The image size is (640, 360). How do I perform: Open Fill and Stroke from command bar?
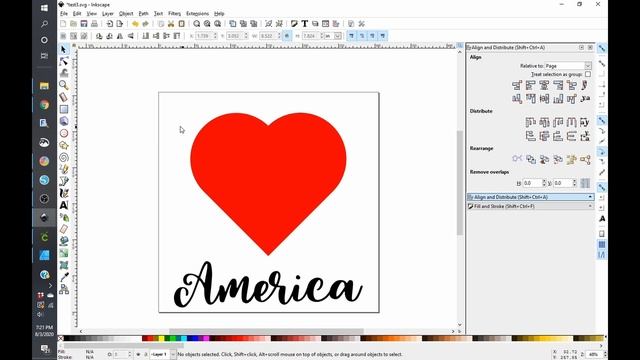[x=294, y=24]
